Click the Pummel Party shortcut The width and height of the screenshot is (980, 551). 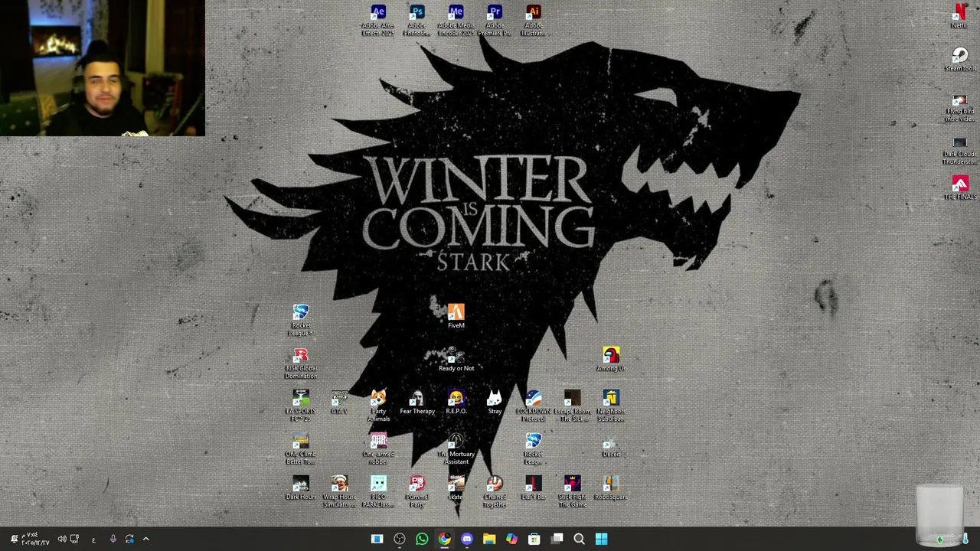417,491
